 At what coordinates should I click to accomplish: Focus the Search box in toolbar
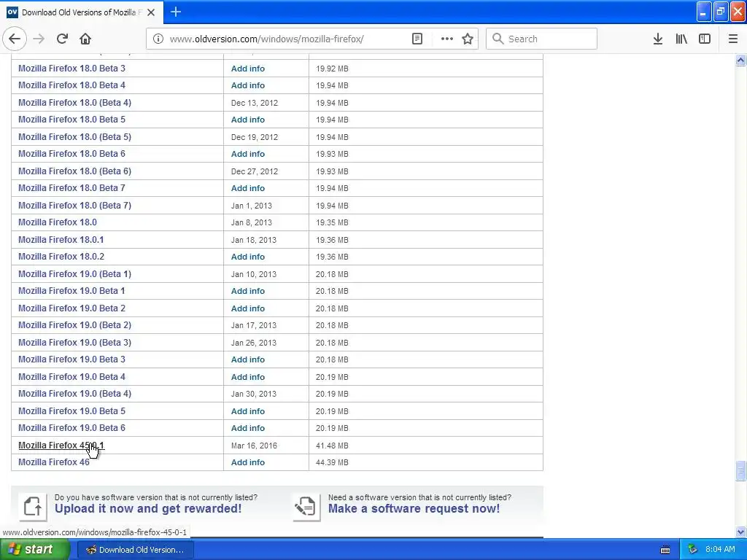pos(542,39)
